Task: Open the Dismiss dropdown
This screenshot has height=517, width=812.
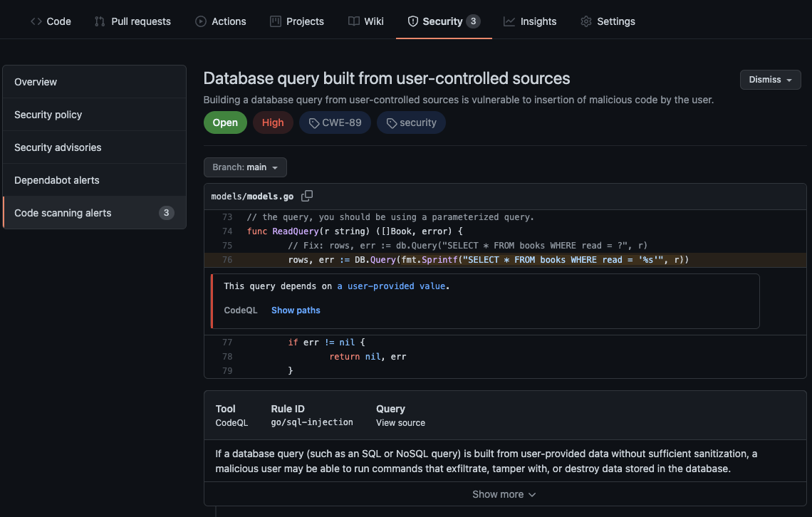Action: click(770, 80)
